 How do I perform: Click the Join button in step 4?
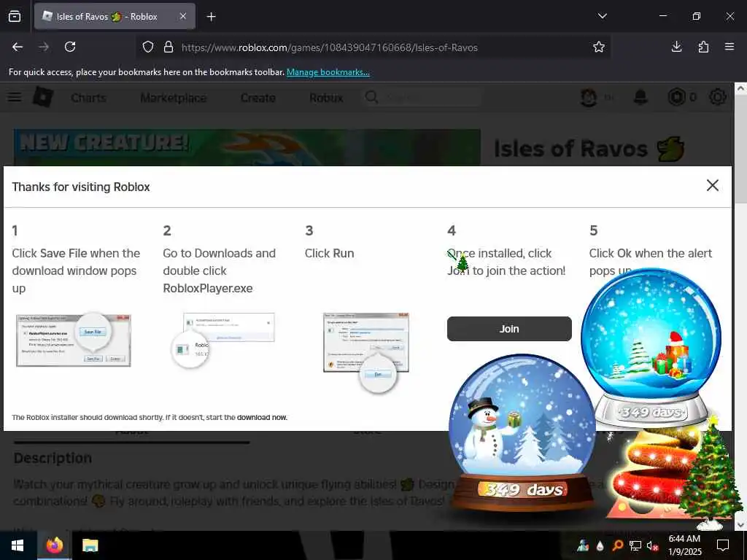pos(508,329)
